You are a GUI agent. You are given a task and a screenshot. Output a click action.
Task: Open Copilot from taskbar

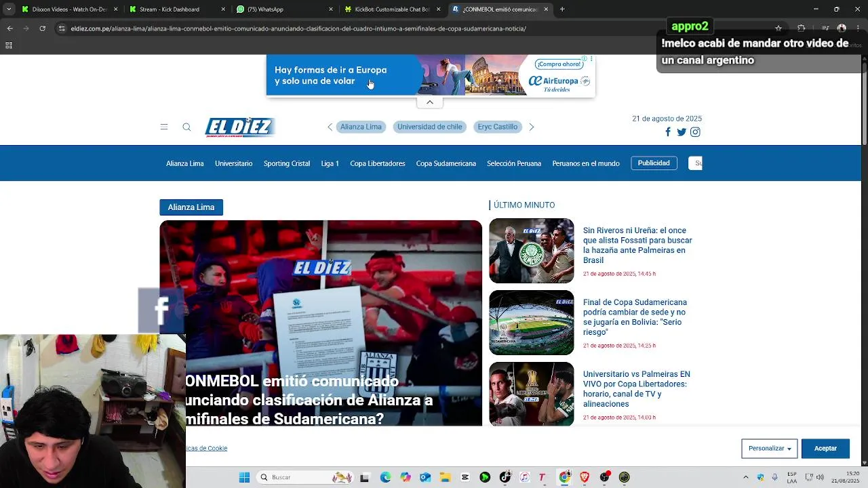pos(406,477)
